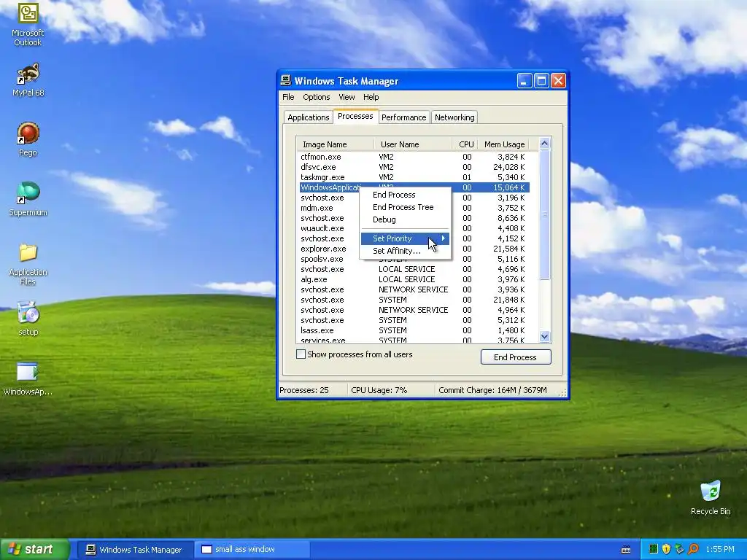Open the View menu in Task Manager
The height and width of the screenshot is (560, 747).
coord(347,97)
